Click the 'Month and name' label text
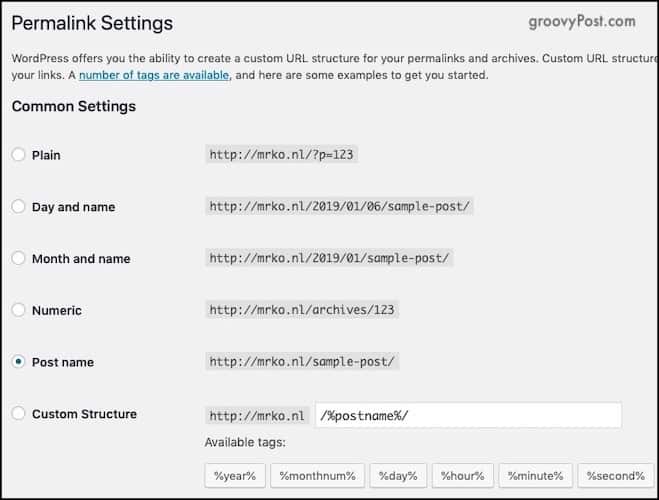The image size is (659, 500). 81,259
